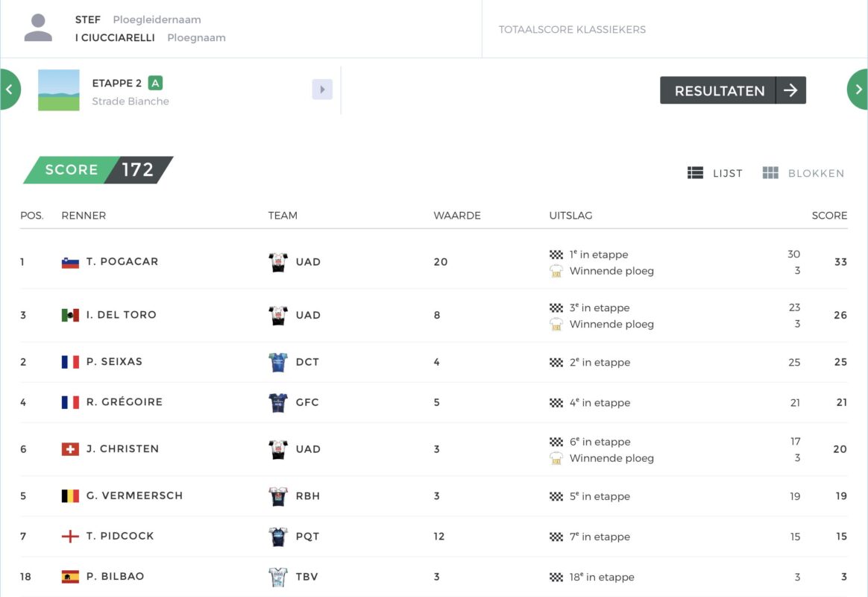Click the TBV team jersey icon
This screenshot has width=868, height=597.
click(x=278, y=577)
